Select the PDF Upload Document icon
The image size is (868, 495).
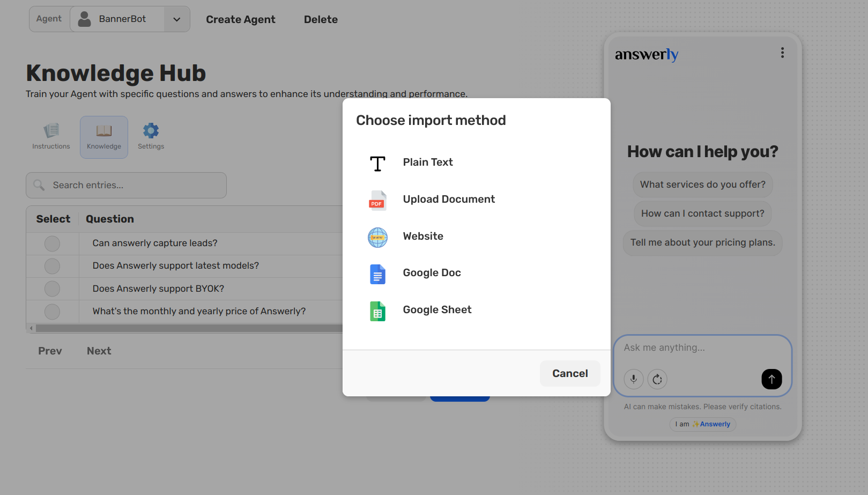click(x=377, y=200)
